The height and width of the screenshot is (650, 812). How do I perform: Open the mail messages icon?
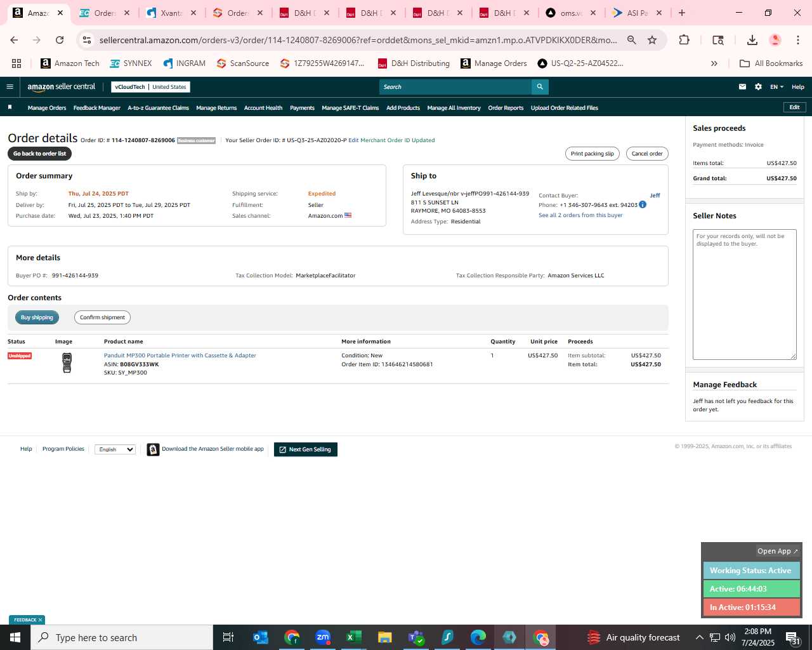point(742,87)
